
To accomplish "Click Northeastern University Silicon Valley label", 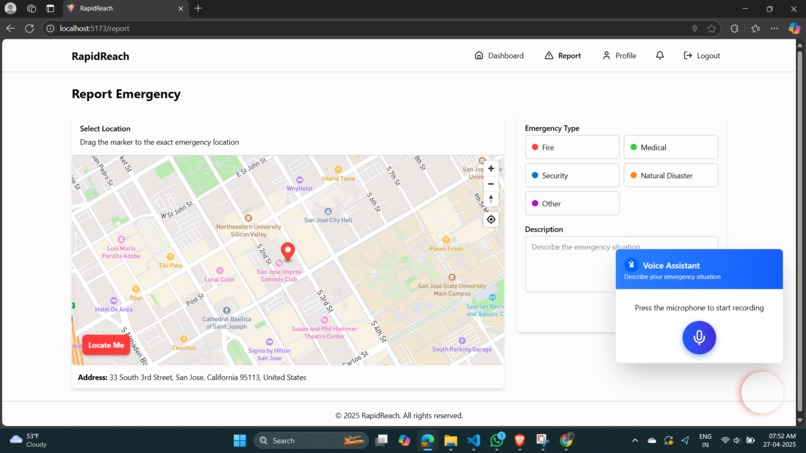I will pos(248,230).
